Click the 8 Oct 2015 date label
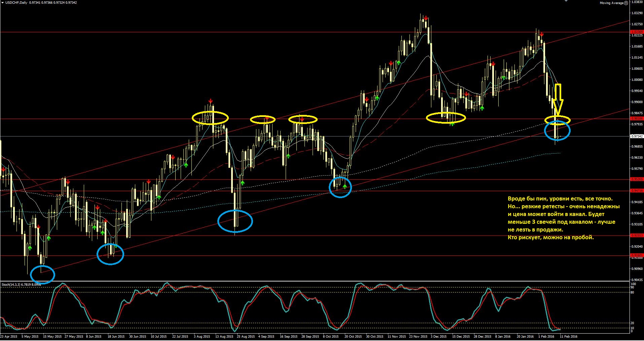 [x=331, y=337]
